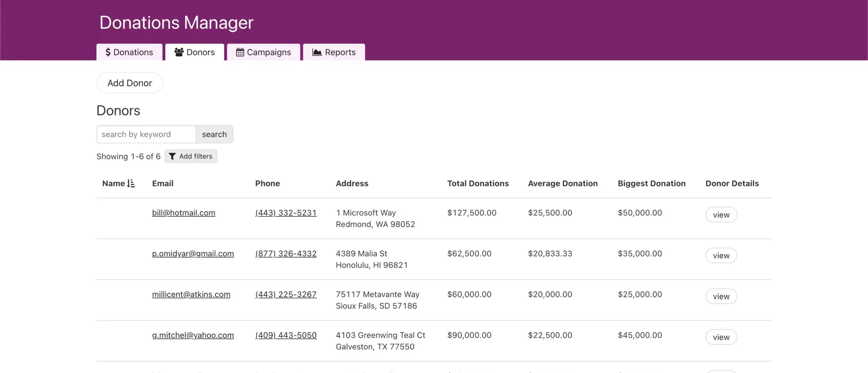Click the area chart icon on Reports tab
The height and width of the screenshot is (373, 868).
pyautogui.click(x=317, y=52)
